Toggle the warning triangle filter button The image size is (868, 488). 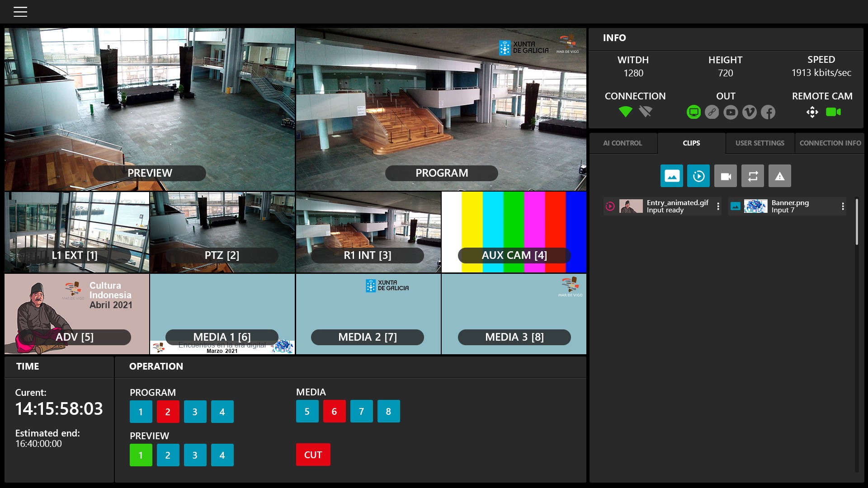pyautogui.click(x=780, y=176)
